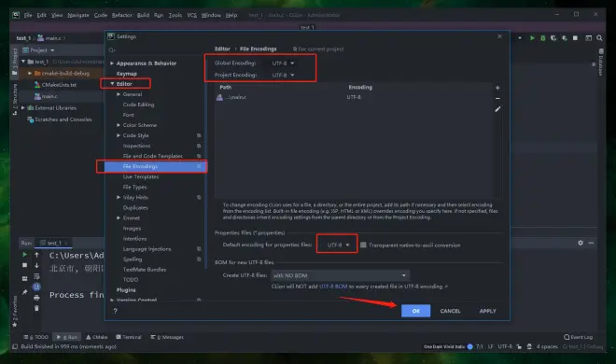
Task: Click the search magnifier icon at top right
Action: coord(599,38)
